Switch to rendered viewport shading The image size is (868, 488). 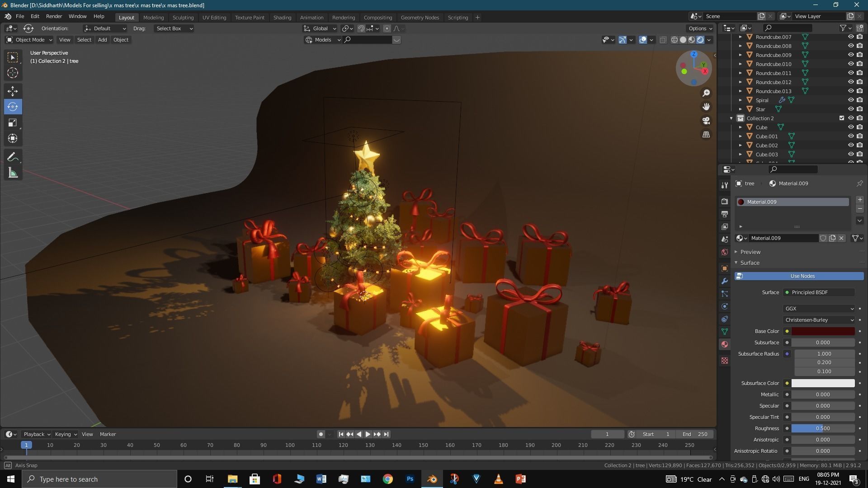(700, 40)
